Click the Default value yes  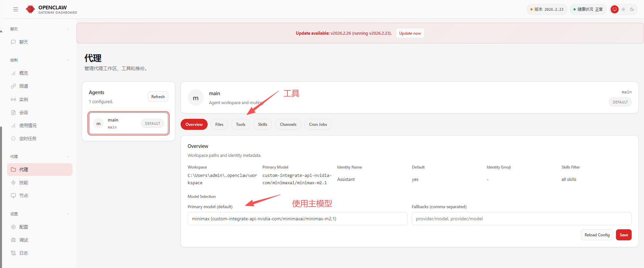[415, 179]
